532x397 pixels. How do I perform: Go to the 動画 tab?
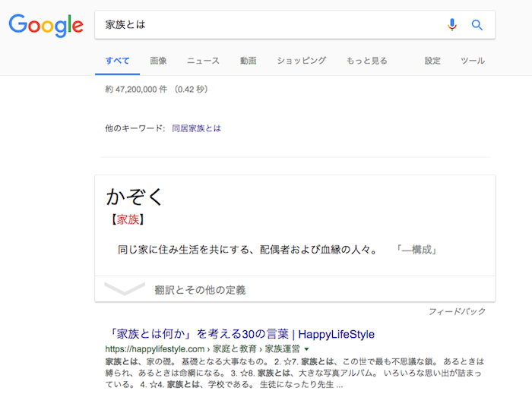[248, 61]
